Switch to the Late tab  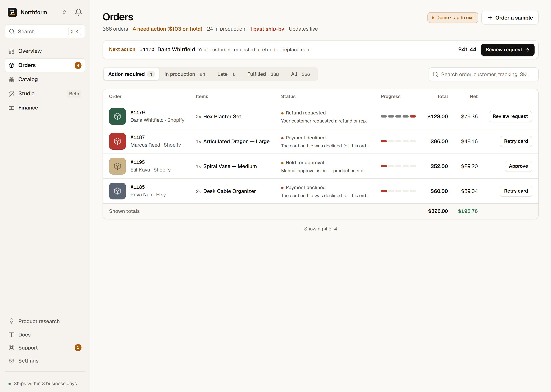click(x=226, y=74)
